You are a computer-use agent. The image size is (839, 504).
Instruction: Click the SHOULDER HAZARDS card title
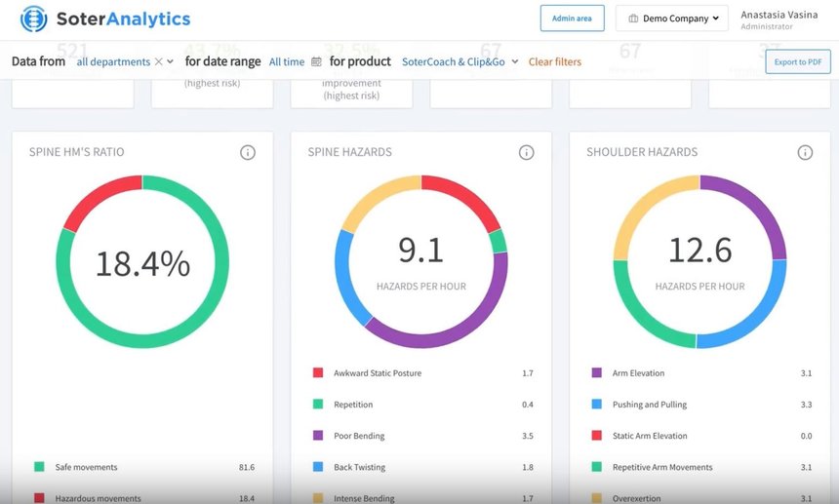[642, 152]
